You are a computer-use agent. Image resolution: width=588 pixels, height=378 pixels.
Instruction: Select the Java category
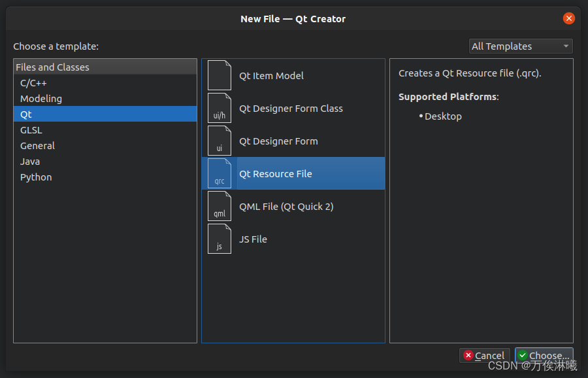(105, 162)
